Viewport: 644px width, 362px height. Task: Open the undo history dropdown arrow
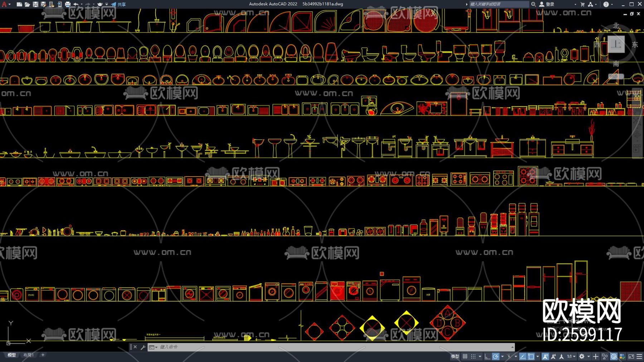(x=82, y=4)
